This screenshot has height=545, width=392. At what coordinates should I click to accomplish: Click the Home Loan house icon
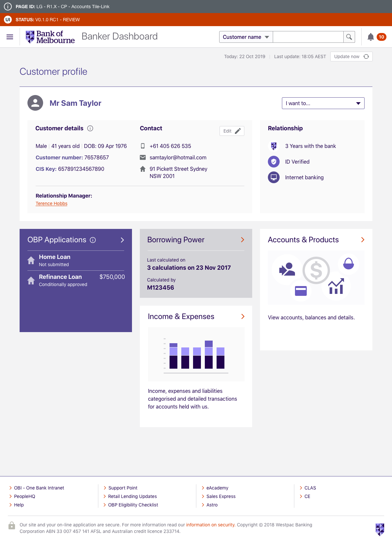click(31, 260)
